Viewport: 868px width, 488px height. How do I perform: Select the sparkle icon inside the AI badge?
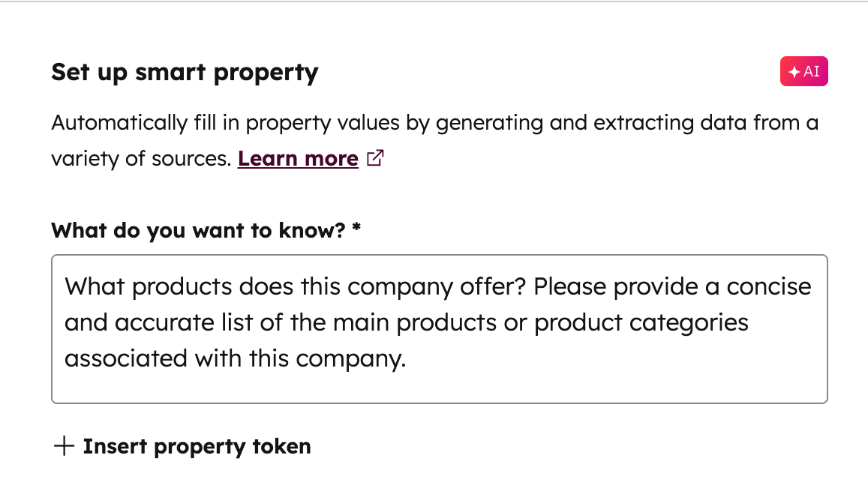(x=794, y=71)
